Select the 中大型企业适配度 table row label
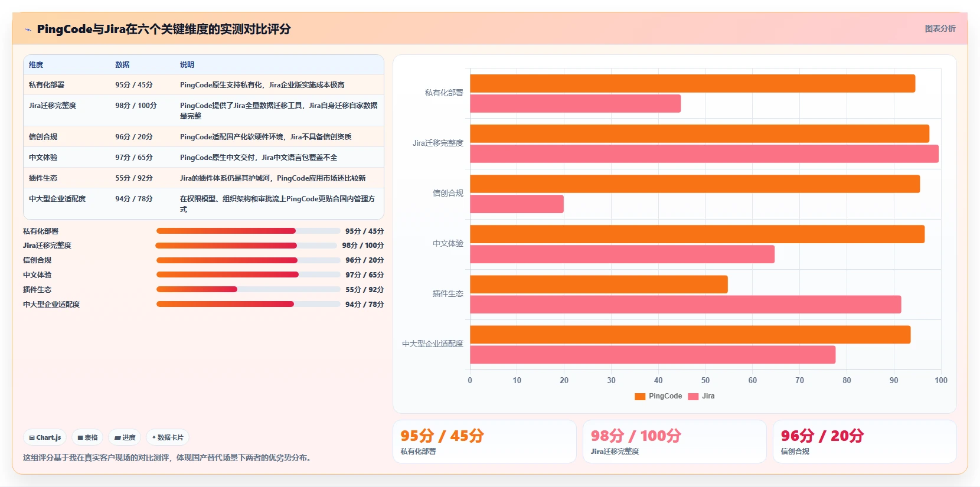 57,199
